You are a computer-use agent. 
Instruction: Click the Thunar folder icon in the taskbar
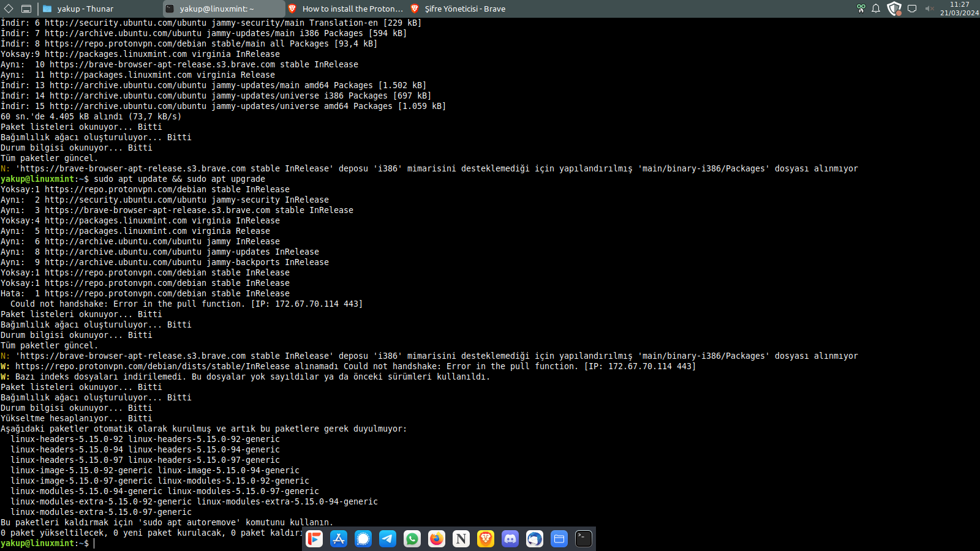pos(47,9)
